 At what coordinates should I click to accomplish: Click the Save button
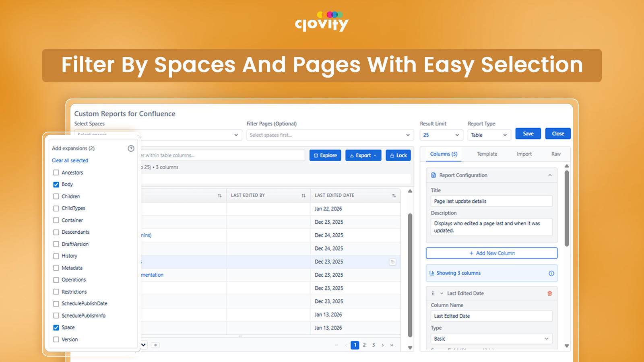coord(528,134)
